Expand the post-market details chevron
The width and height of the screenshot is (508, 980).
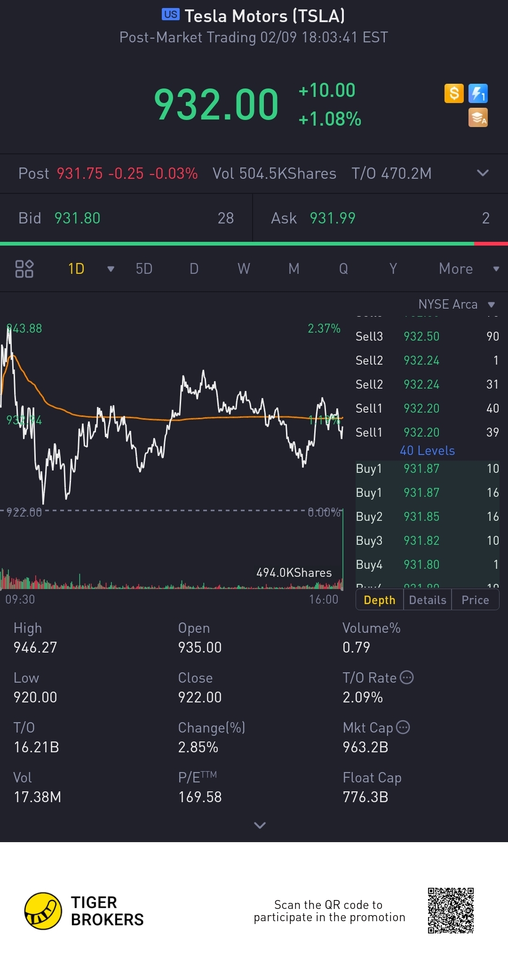483,173
